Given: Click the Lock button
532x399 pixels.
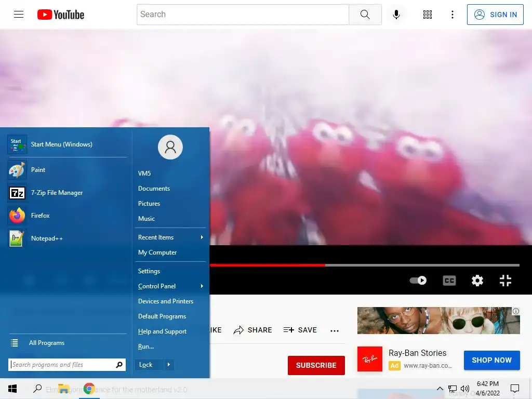Looking at the screenshot, I should click(x=149, y=365).
